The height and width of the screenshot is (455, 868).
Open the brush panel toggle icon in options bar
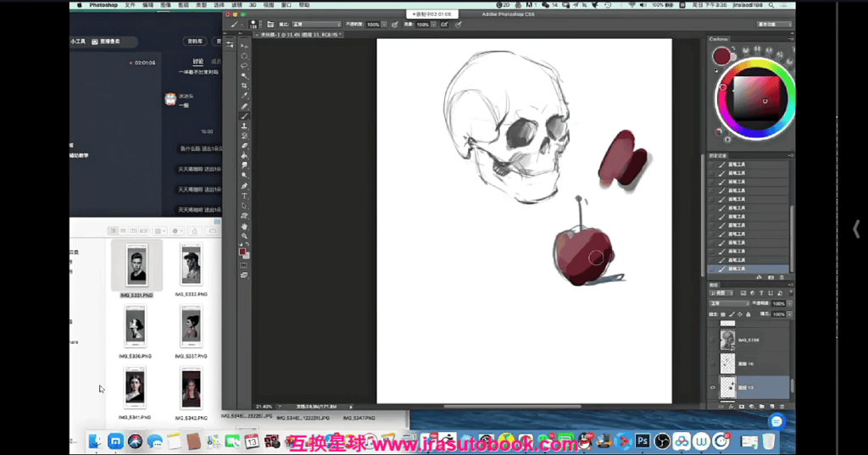(x=270, y=25)
